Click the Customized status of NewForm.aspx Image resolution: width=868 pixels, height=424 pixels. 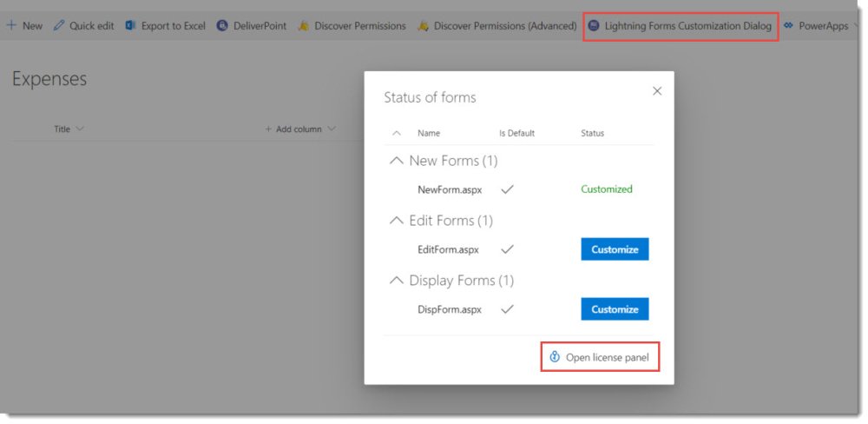[x=606, y=189]
